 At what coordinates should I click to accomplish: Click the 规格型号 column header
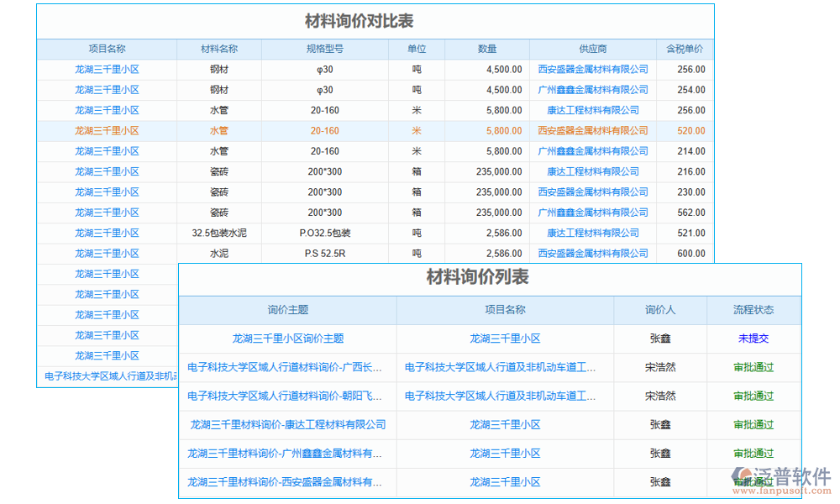click(324, 49)
